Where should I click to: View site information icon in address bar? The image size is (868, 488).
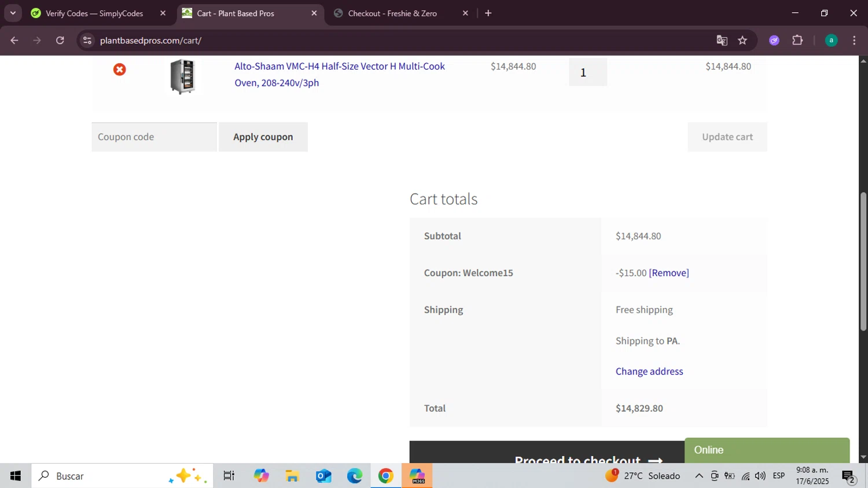(87, 41)
